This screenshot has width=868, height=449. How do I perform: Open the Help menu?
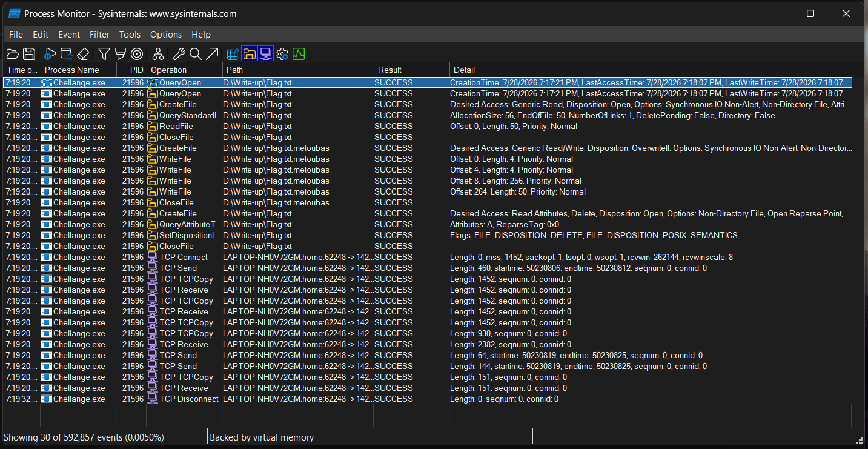point(201,35)
